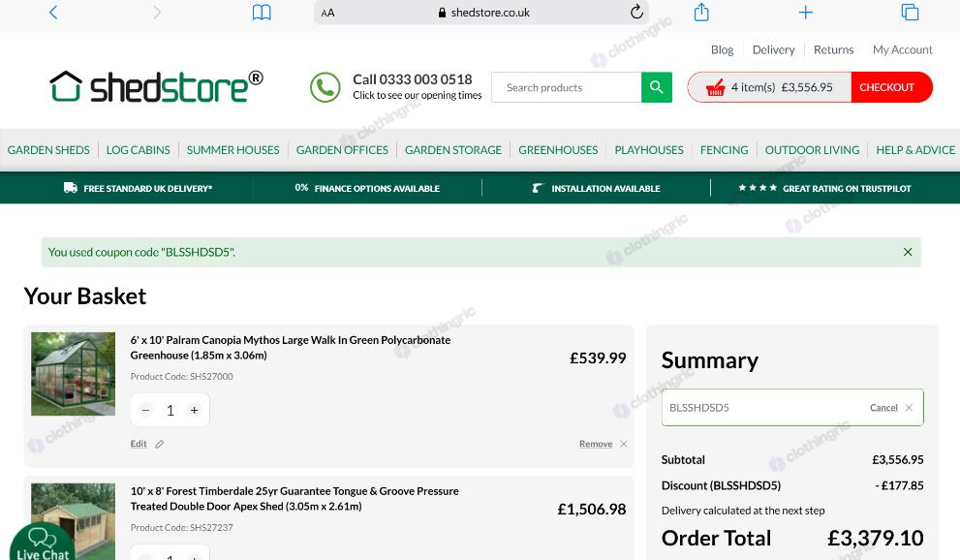
Task: Open the Safari share sheet icon
Action: [701, 12]
